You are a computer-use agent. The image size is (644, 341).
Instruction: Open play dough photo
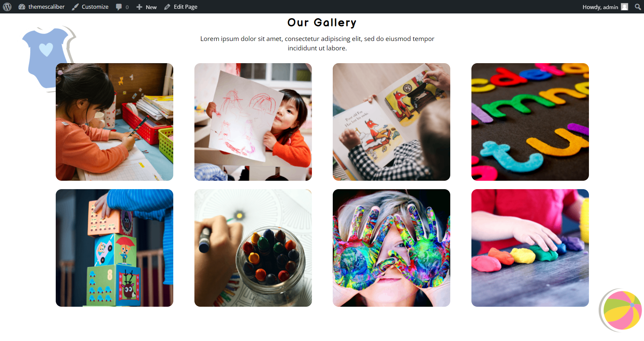pos(530,248)
